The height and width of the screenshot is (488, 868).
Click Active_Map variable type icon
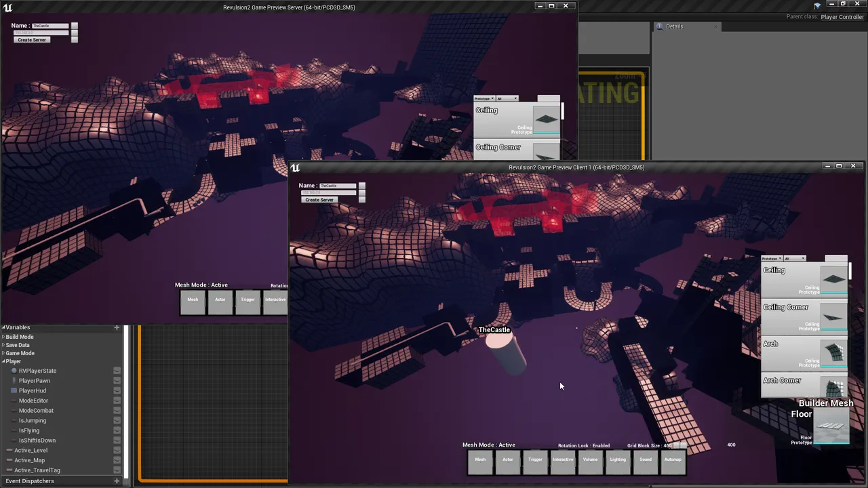9,460
